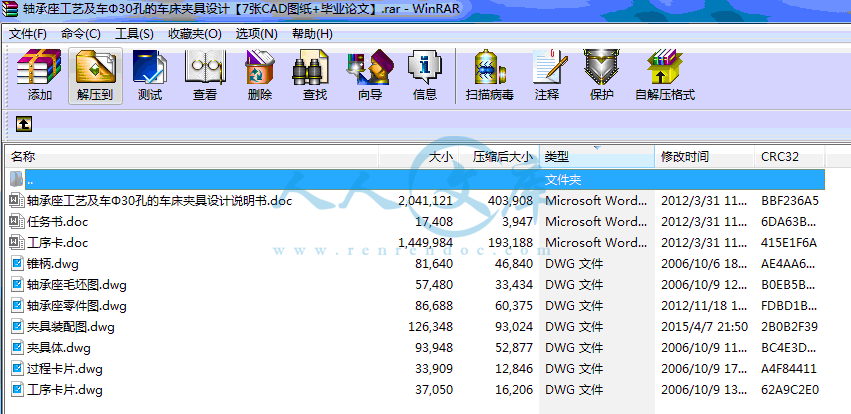Screen dimensions: 851x414
Task: Select the file 轴承座零件图.dwg
Action: click(77, 306)
